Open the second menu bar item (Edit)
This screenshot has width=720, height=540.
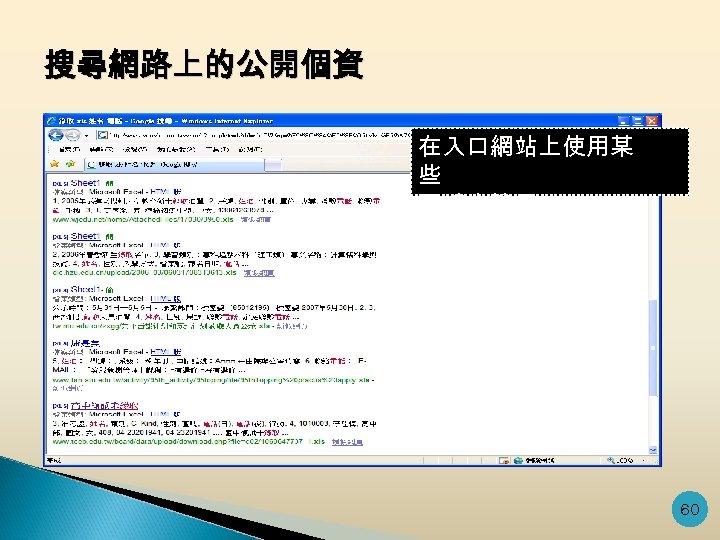[x=101, y=149]
